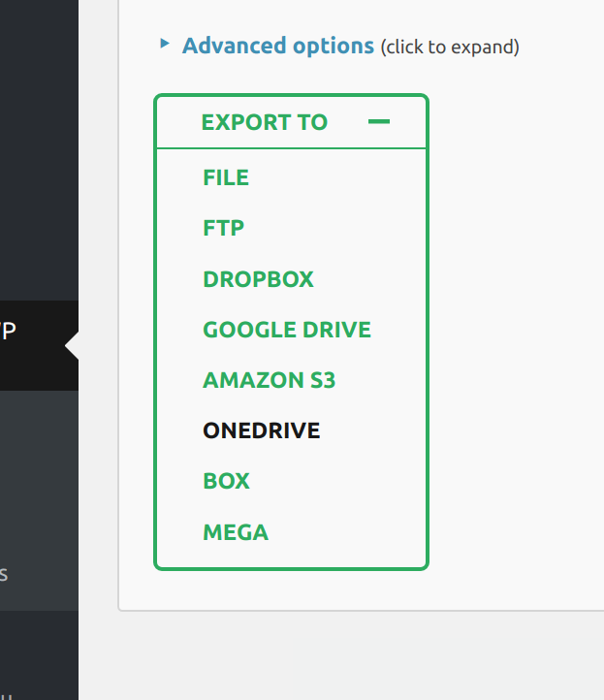The image size is (604, 700).
Task: Select MEGA in the export list
Action: [236, 532]
